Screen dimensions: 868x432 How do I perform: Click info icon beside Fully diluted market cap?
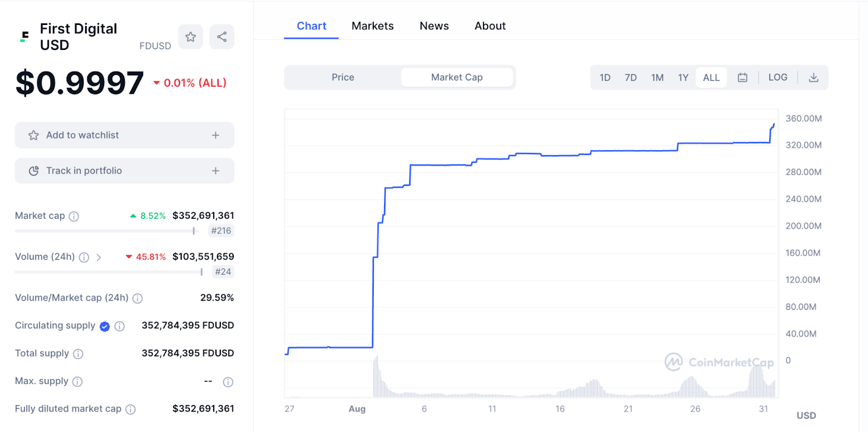[x=131, y=409]
